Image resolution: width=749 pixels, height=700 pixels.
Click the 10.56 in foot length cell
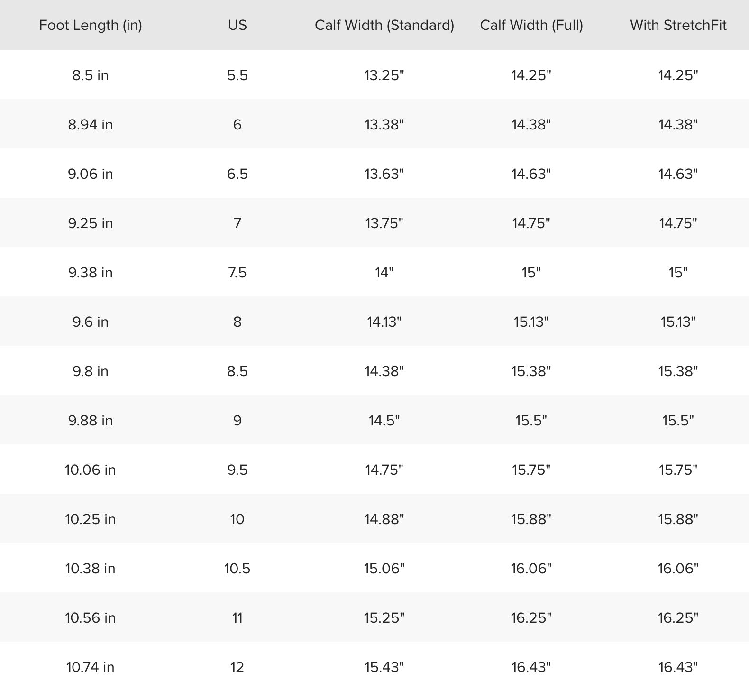tap(91, 618)
